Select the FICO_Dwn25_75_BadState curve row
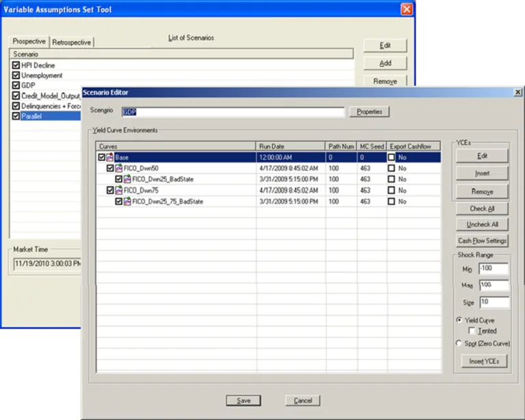Viewport: 525px width, 420px height. (x=269, y=201)
